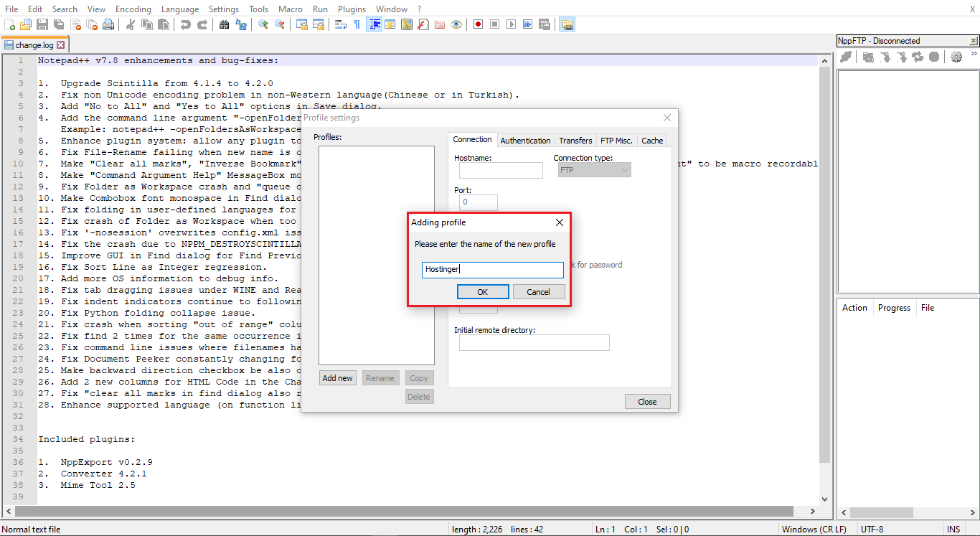Start macro recording with the record icon
The height and width of the screenshot is (536, 980).
[478, 24]
